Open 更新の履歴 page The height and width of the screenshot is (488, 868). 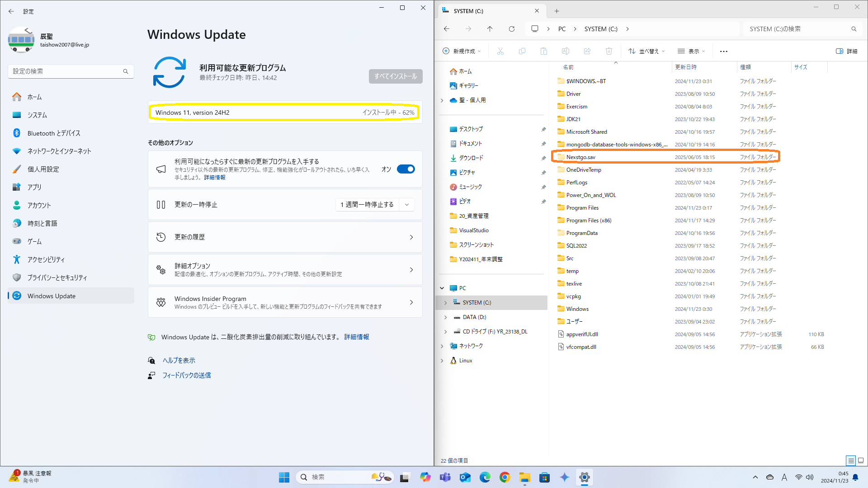click(285, 237)
